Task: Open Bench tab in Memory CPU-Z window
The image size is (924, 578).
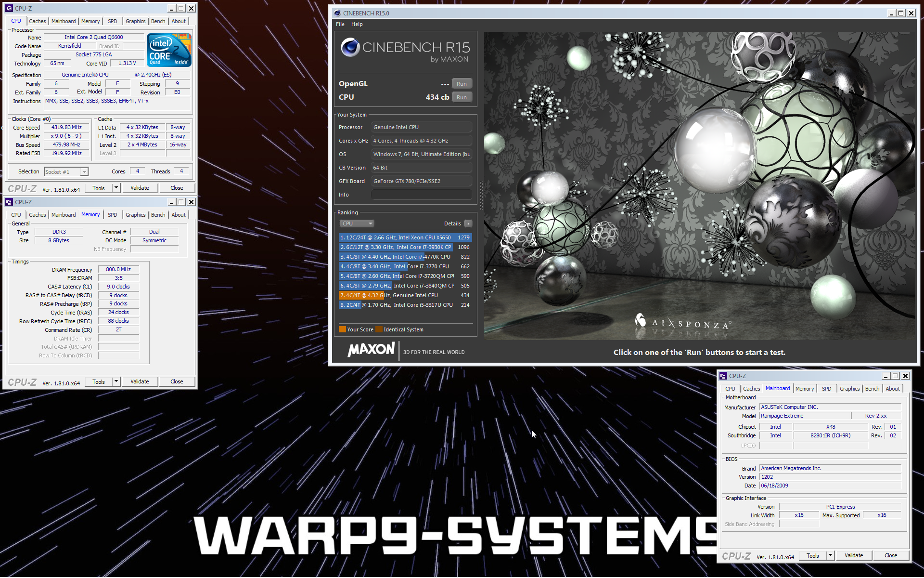Action: (158, 215)
